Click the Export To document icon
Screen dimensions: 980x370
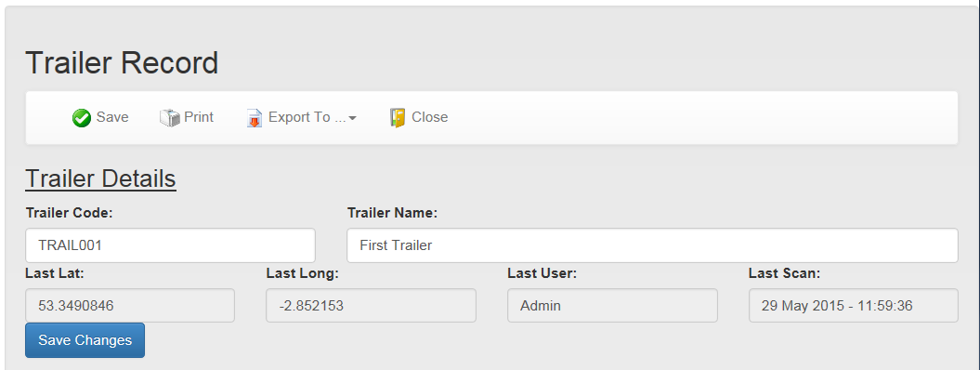[x=255, y=117]
